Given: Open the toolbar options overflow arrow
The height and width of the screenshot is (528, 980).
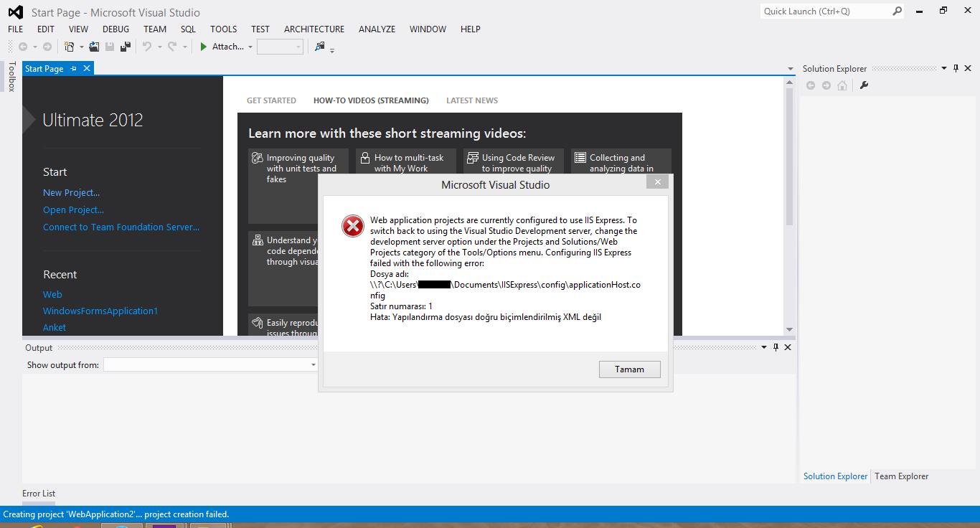Looking at the screenshot, I should tap(332, 49).
